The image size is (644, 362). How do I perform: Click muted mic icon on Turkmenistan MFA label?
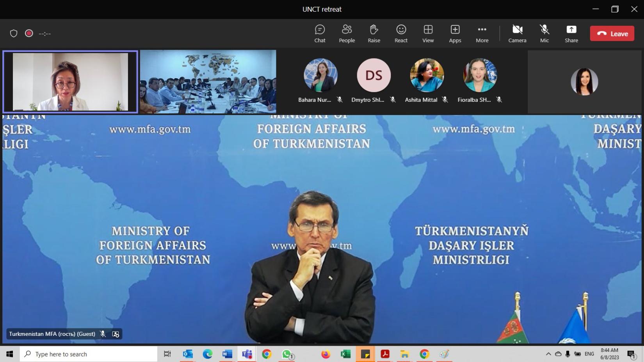pos(103,334)
